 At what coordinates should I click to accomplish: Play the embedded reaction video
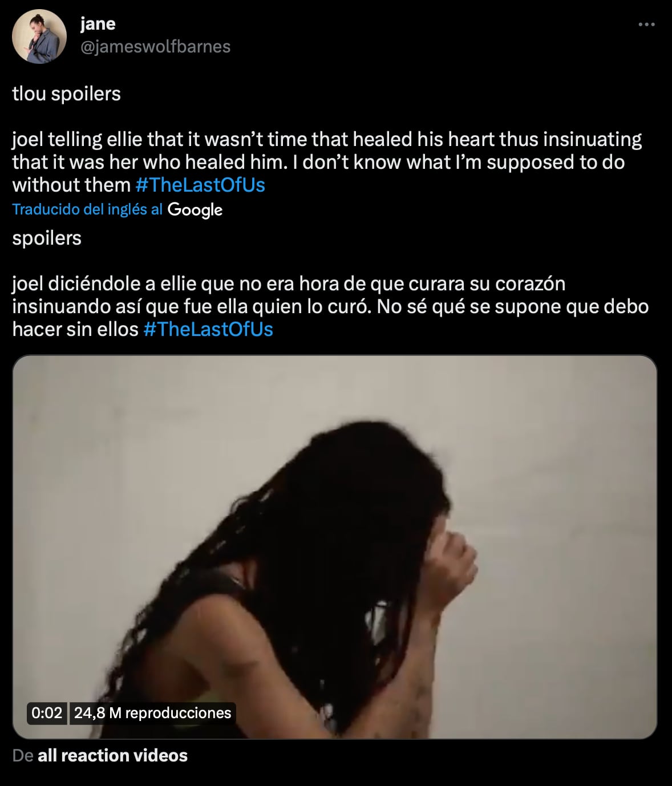(x=335, y=547)
